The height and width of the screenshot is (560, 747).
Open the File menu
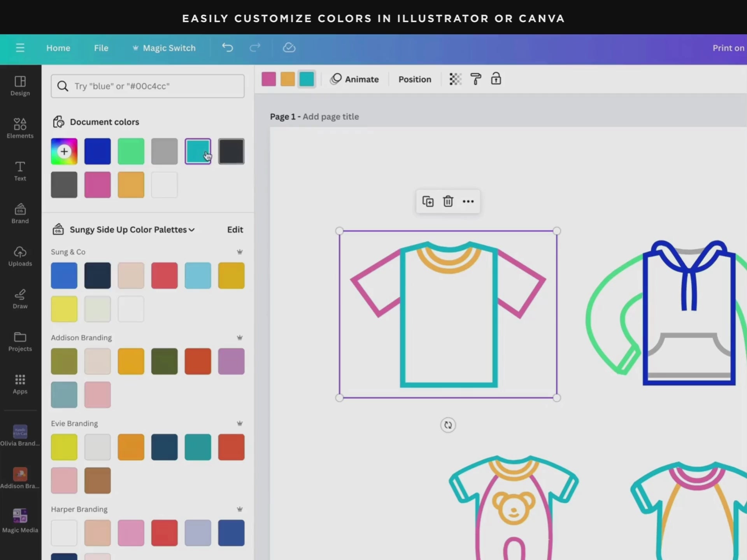coord(101,48)
